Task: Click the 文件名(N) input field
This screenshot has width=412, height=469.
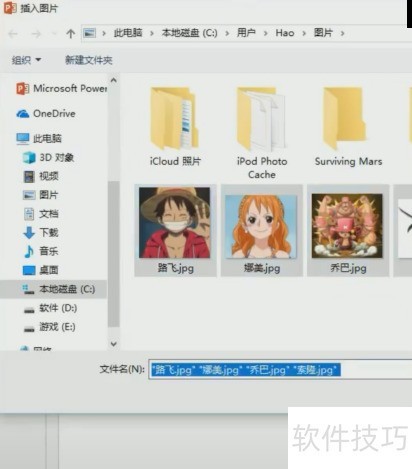Action: tap(280, 369)
